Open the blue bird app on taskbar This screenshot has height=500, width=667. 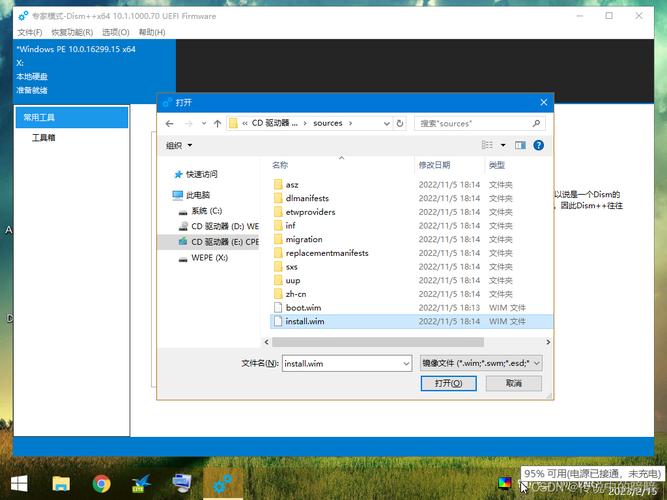[142, 484]
